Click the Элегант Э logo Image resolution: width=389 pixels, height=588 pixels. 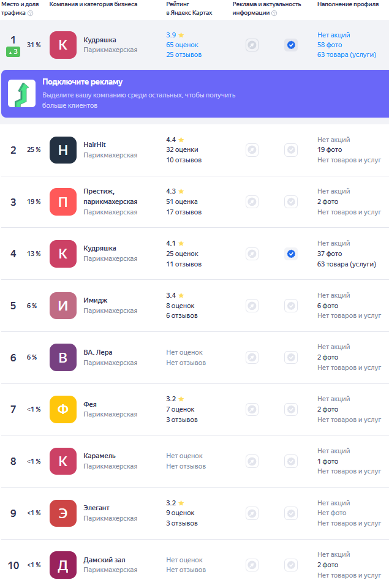click(x=63, y=513)
